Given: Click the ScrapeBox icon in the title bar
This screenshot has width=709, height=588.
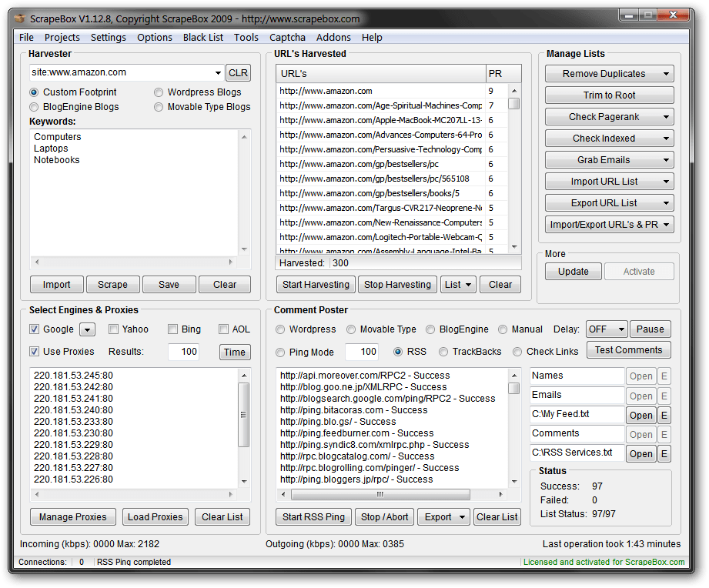Looking at the screenshot, I should pos(19,19).
